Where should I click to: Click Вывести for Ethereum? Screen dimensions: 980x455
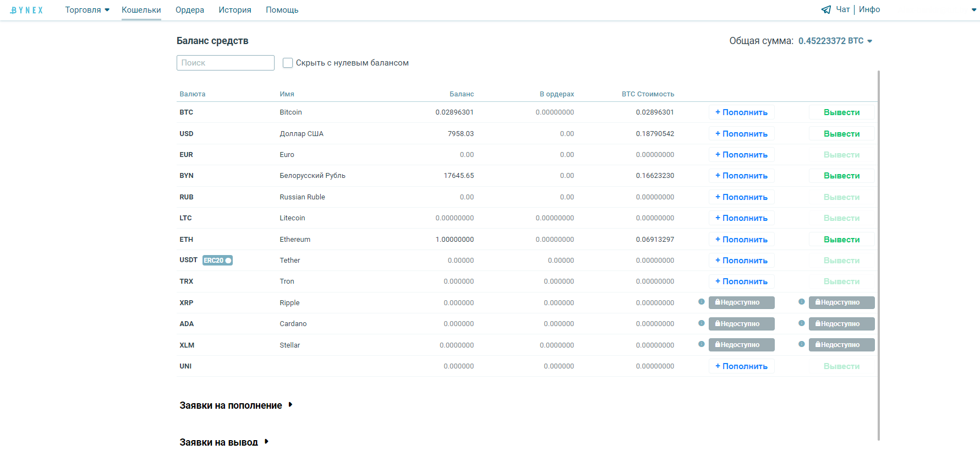(x=841, y=240)
